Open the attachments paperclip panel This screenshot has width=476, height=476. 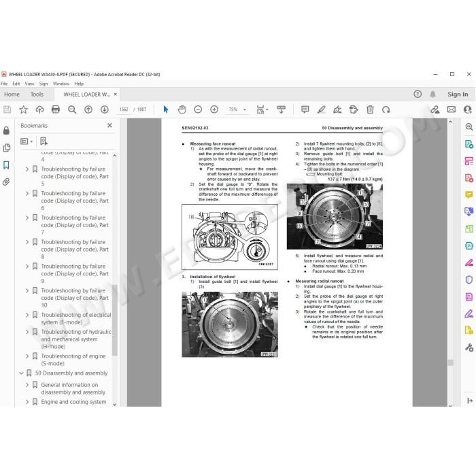(x=6, y=182)
